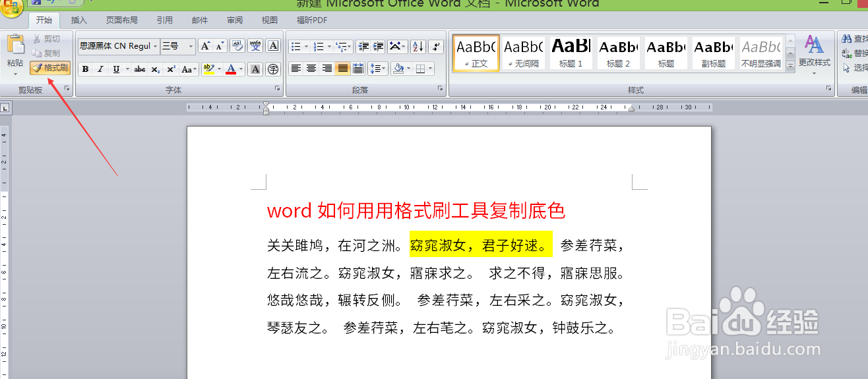Toggle Superscript formatting
This screenshot has height=379, width=868.
171,69
